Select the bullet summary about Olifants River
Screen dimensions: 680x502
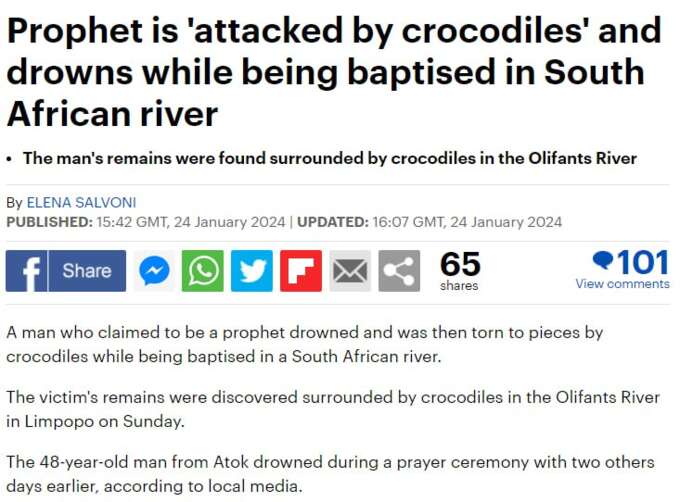tap(330, 158)
